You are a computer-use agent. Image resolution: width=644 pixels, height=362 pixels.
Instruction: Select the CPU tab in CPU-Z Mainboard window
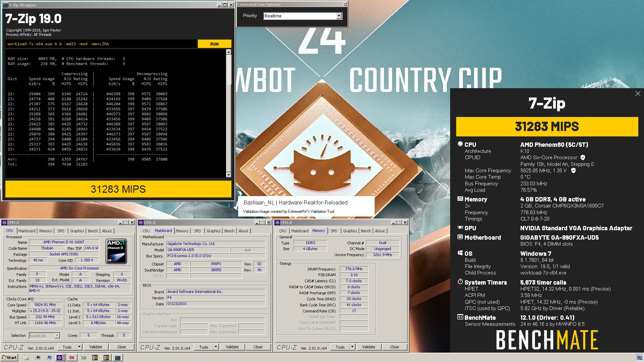click(x=146, y=231)
